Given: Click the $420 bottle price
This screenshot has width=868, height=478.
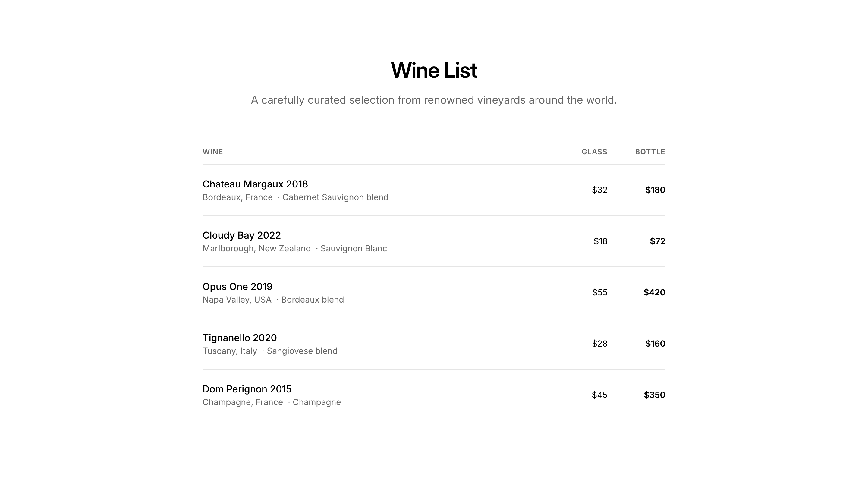Looking at the screenshot, I should (x=654, y=292).
